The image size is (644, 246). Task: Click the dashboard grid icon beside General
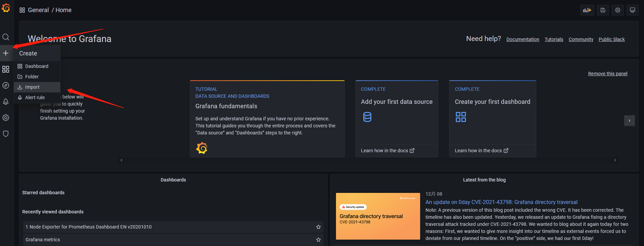click(22, 10)
